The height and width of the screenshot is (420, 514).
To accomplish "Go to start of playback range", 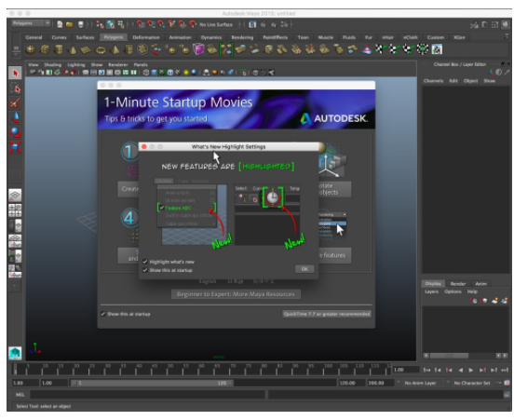I will point(426,370).
